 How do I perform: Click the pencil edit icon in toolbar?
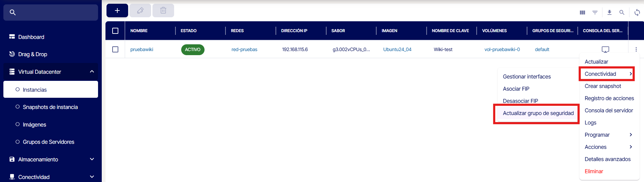pyautogui.click(x=140, y=10)
